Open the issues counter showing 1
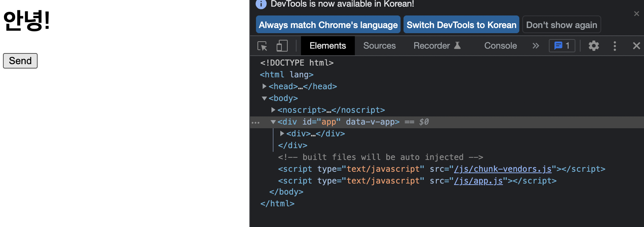644x227 pixels. coord(562,46)
